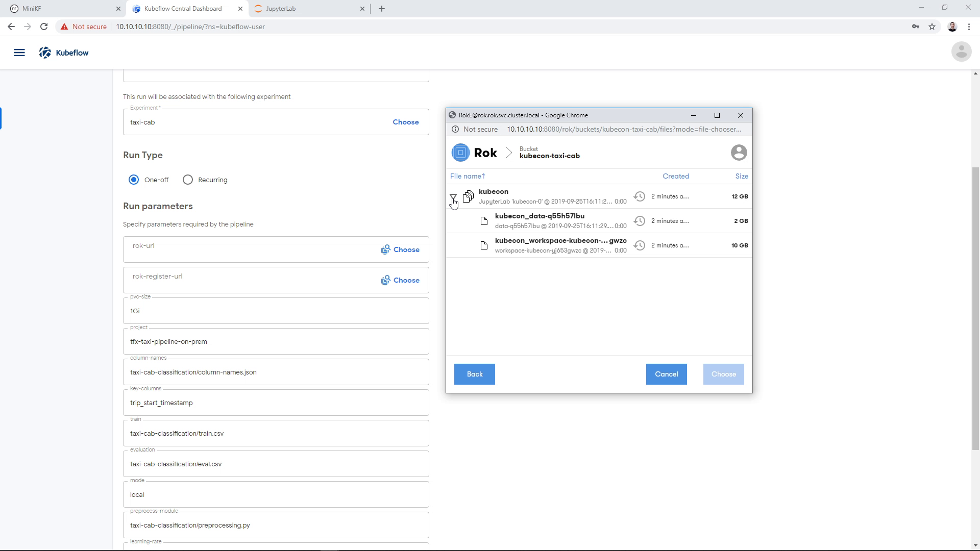
Task: Open the Chrome three-dot menu
Action: coord(969,27)
